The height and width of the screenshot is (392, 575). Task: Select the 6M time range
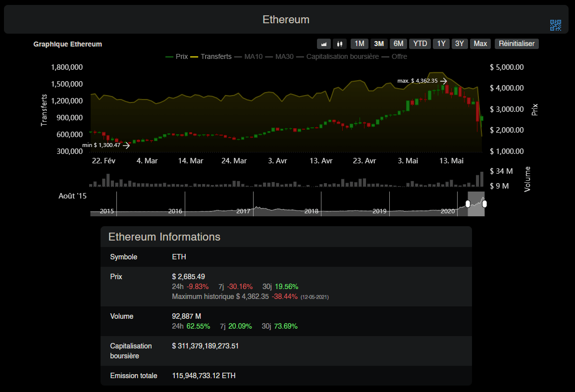tap(398, 44)
